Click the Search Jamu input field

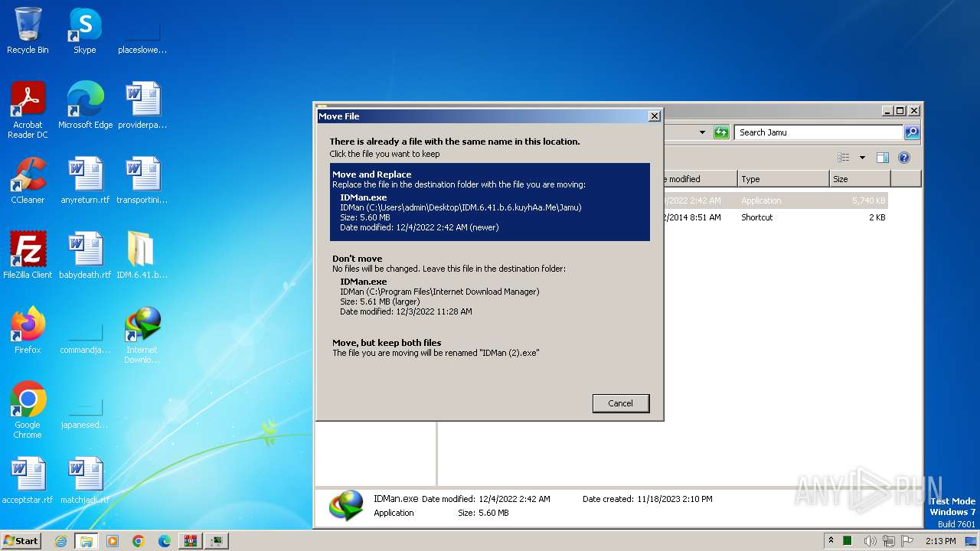click(x=818, y=132)
